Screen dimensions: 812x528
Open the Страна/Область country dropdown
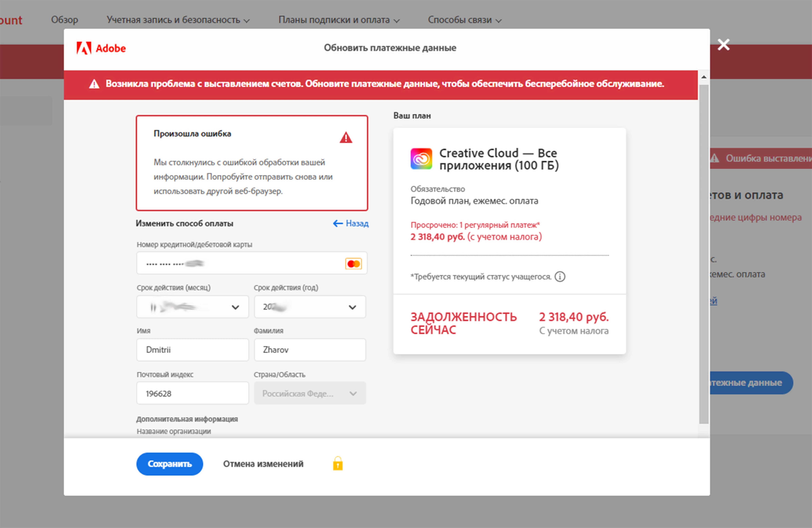point(309,393)
